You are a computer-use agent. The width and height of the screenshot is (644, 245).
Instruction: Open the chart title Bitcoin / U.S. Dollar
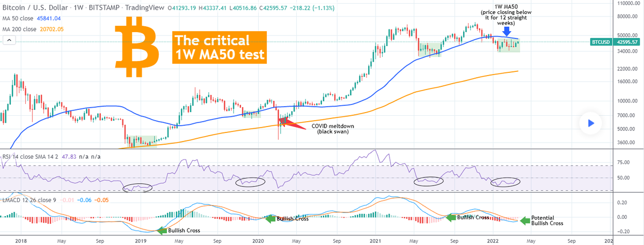(x=36, y=8)
